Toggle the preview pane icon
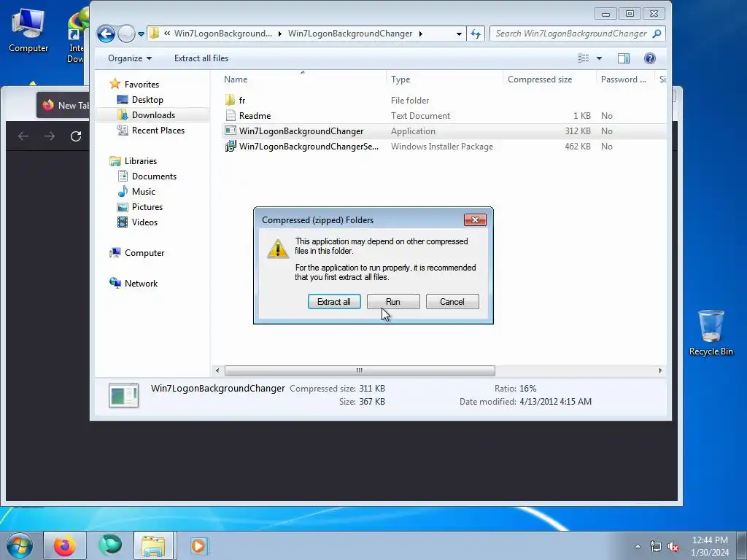The height and width of the screenshot is (560, 747). (624, 58)
